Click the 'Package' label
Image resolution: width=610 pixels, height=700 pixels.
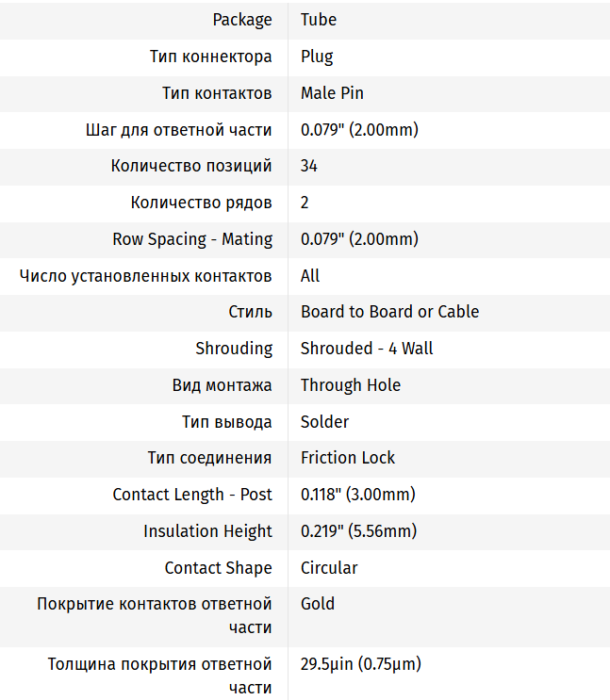242,20
